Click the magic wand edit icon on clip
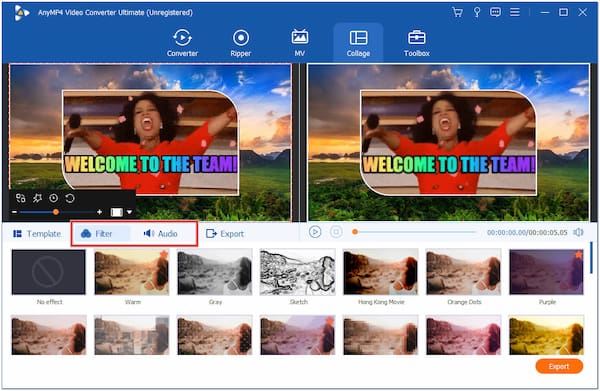Viewport: 600px width, 391px height. pyautogui.click(x=37, y=198)
